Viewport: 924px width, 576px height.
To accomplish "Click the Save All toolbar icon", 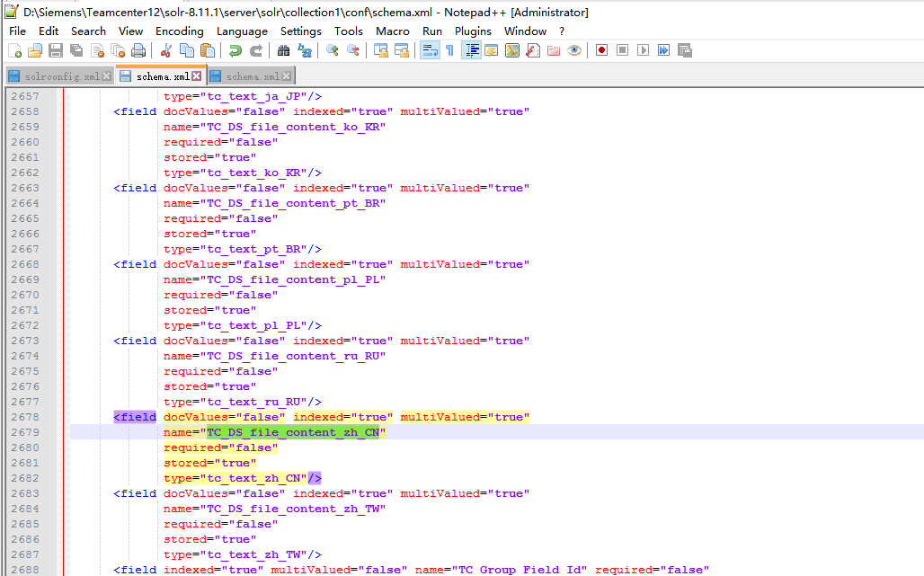I will click(x=76, y=50).
